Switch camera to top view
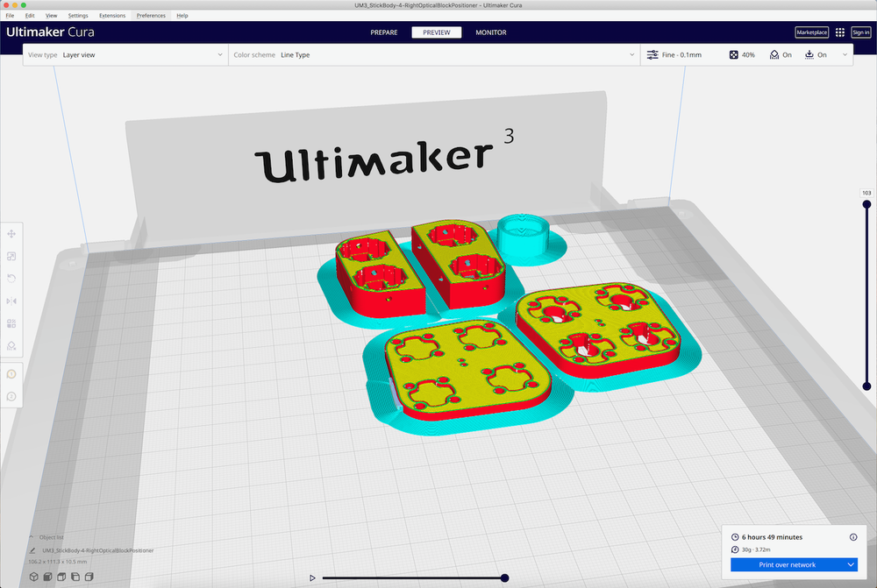Screen dimensions: 877x588 click(x=61, y=577)
